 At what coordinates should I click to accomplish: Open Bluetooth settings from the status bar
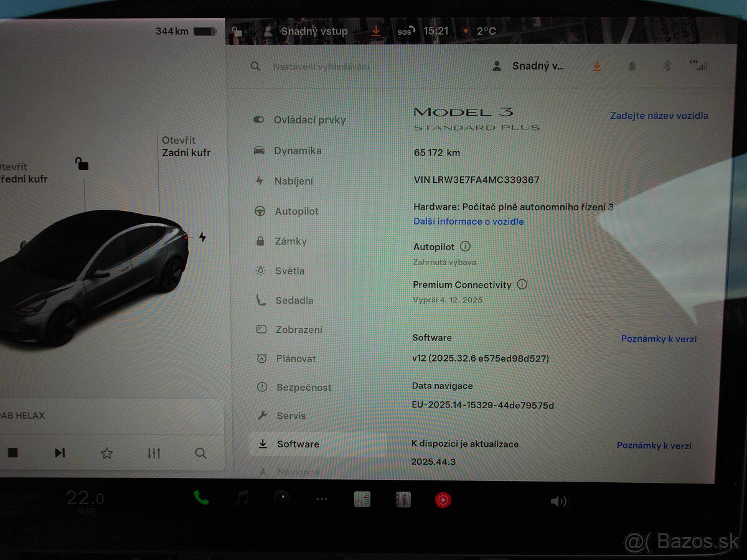point(668,65)
